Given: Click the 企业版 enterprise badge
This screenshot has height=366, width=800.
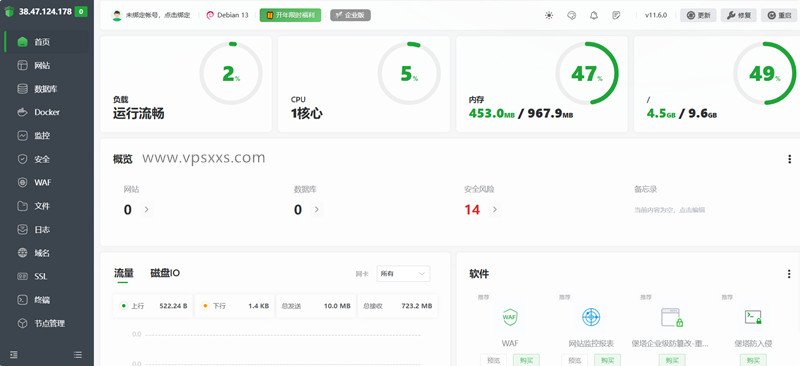Looking at the screenshot, I should (351, 15).
